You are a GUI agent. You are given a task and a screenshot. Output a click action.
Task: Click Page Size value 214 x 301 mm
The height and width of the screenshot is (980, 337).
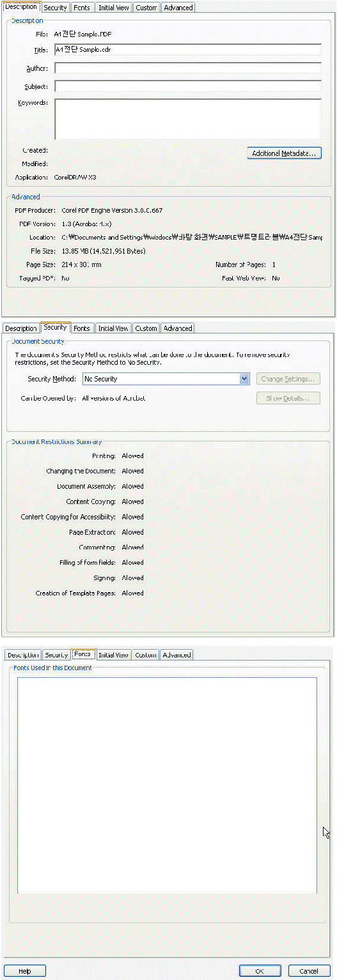coord(81,264)
